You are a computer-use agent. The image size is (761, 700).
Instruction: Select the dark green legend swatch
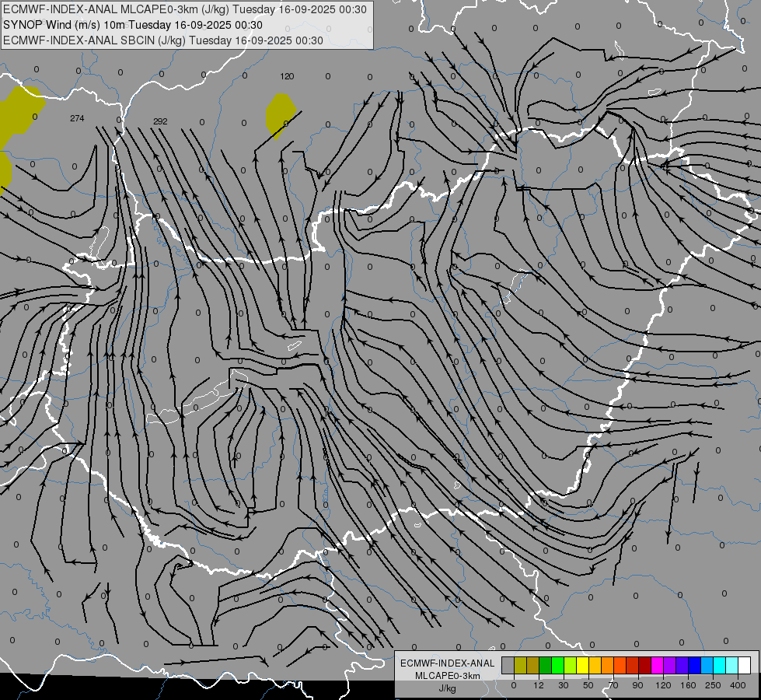(x=546, y=665)
